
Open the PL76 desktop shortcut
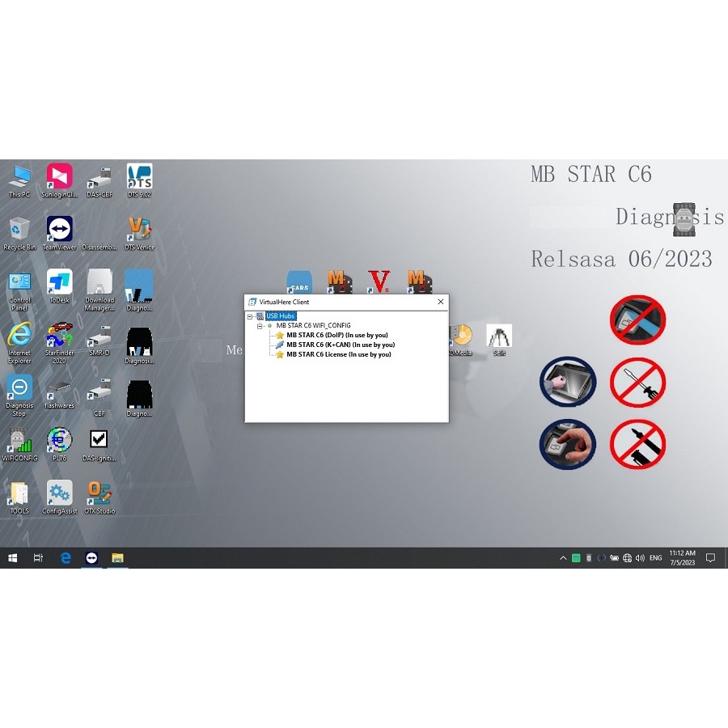59,445
